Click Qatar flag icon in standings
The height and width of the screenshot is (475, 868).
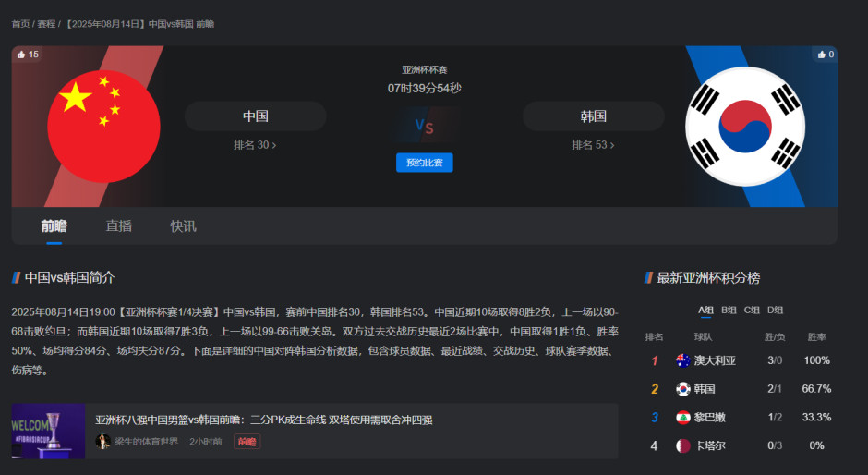point(683,445)
